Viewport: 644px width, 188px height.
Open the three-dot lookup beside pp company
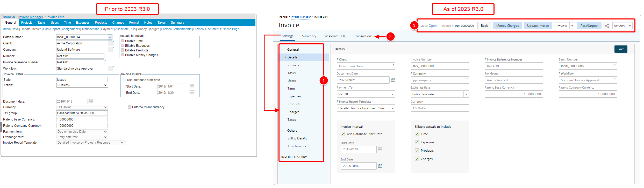coord(467,80)
